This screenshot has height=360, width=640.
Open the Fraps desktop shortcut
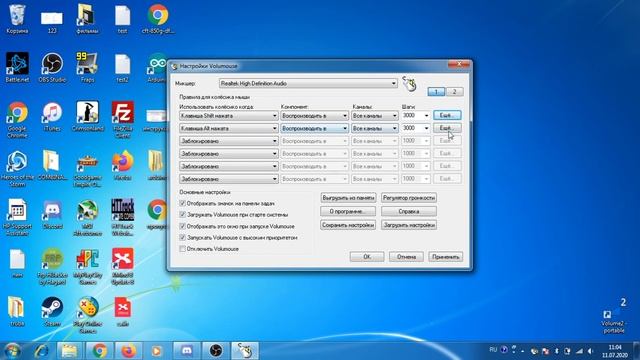point(87,67)
